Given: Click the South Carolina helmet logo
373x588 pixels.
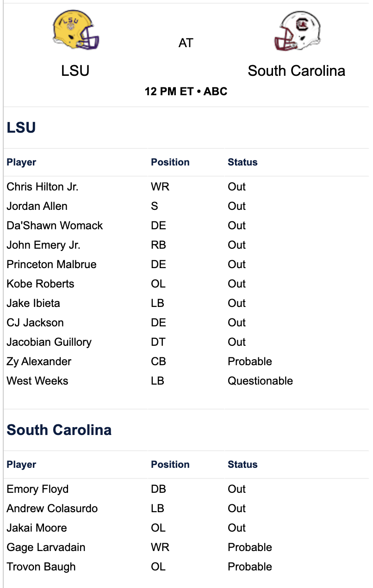Looking at the screenshot, I should tap(297, 31).
